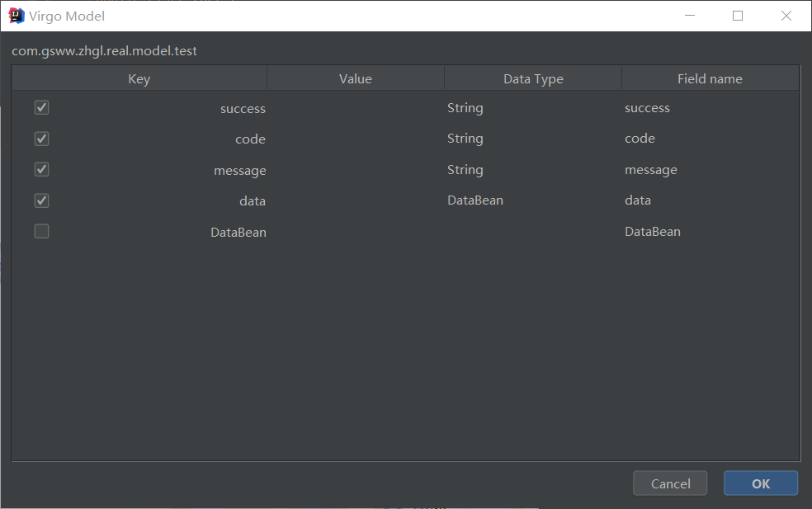The image size is (812, 509).
Task: Click the DataBean data type in data row
Action: pos(475,200)
